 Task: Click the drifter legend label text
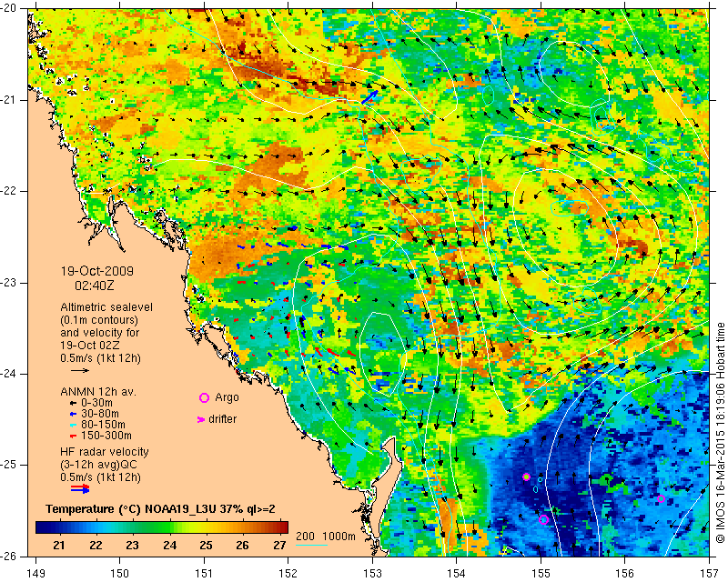coord(222,419)
